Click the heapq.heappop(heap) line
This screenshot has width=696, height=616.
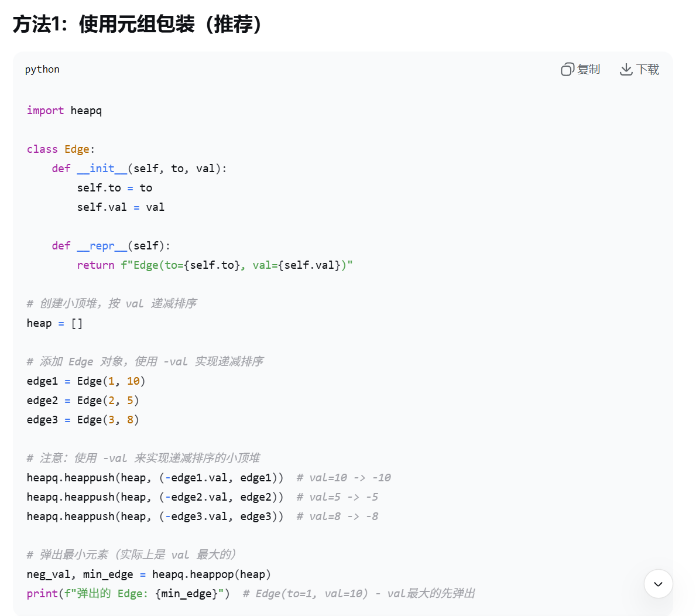click(149, 574)
